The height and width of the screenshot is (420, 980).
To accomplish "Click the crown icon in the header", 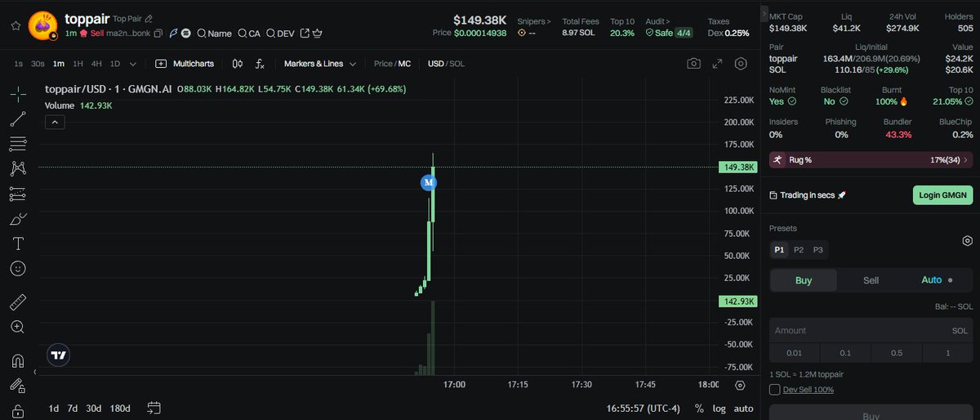I will coord(318,34).
